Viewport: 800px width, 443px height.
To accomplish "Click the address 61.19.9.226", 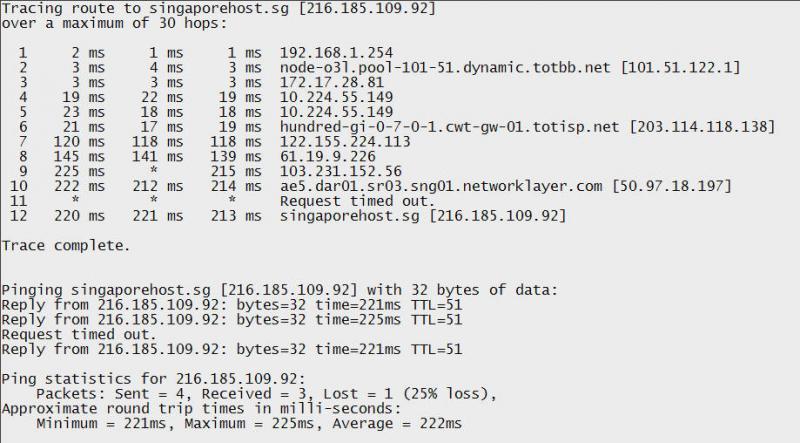I will [328, 157].
